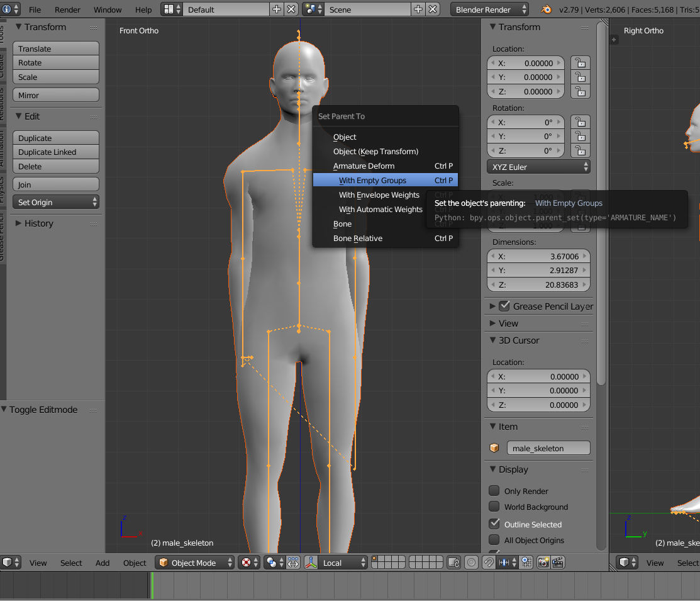Click the OpenGL render animation clapperboard icon

coord(558,563)
